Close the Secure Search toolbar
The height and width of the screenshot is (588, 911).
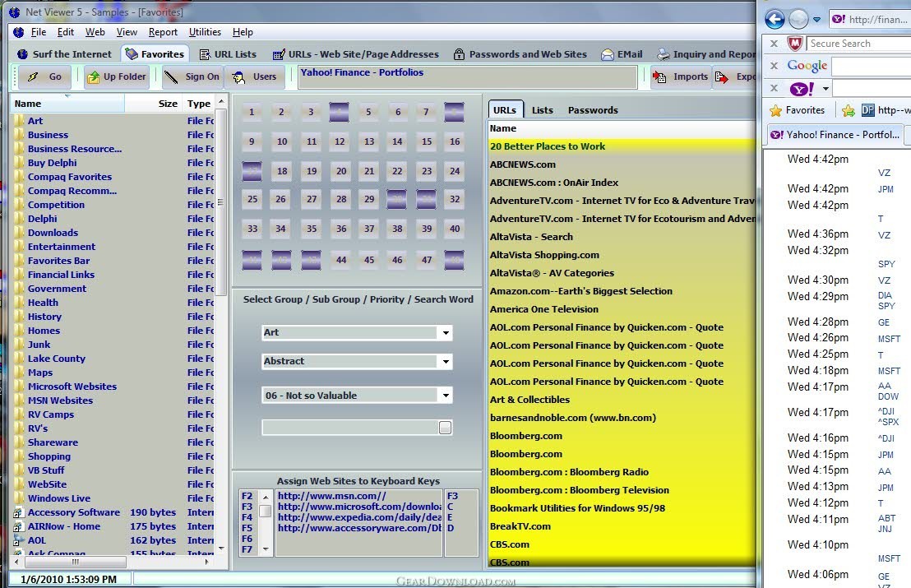774,43
